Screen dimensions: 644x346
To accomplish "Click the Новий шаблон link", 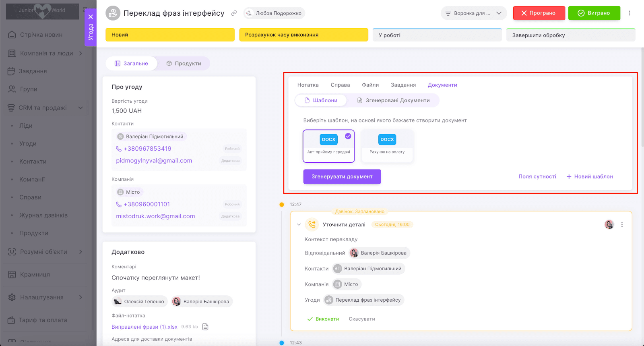I will (590, 177).
